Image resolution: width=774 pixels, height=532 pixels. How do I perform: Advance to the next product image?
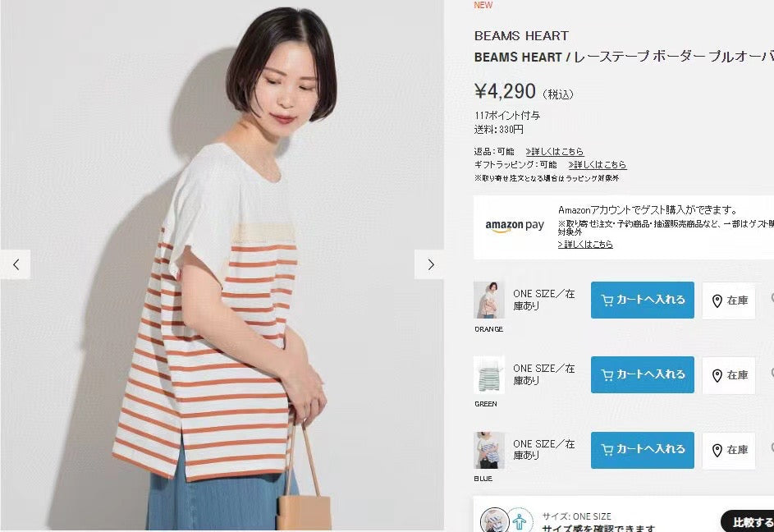click(x=430, y=264)
